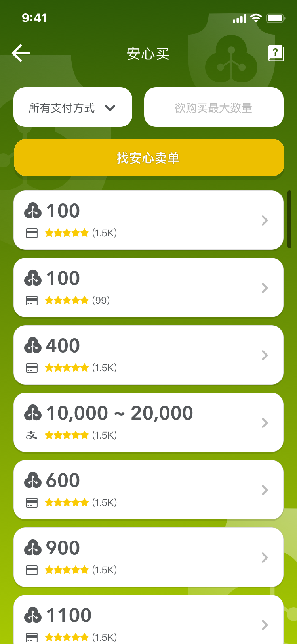Image resolution: width=297 pixels, height=644 pixels.
Task: Expand the 600 listing chevron
Action: coord(265,490)
